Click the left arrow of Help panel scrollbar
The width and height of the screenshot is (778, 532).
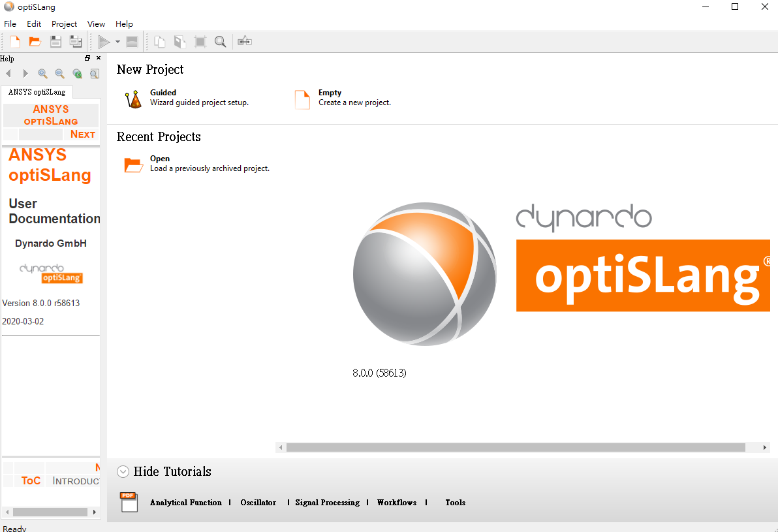coord(7,512)
